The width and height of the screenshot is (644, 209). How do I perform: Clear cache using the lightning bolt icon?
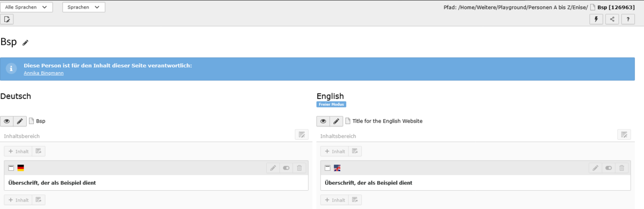596,19
